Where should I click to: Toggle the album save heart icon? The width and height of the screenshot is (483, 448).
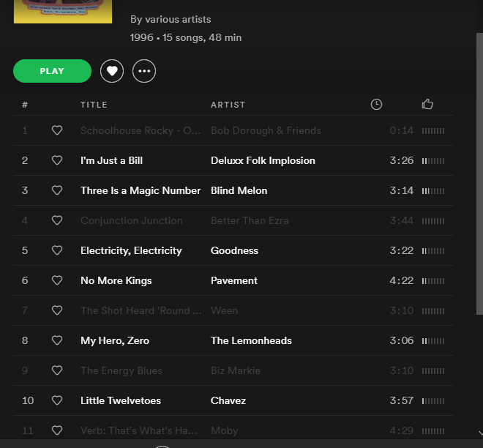[x=112, y=71]
